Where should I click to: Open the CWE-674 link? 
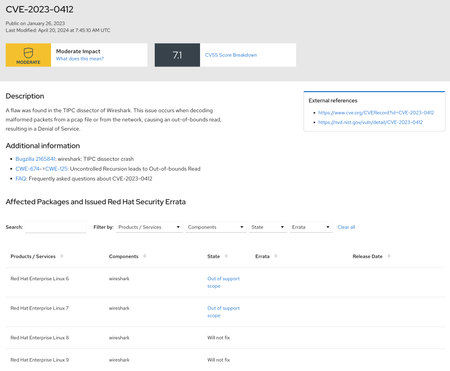click(x=28, y=169)
